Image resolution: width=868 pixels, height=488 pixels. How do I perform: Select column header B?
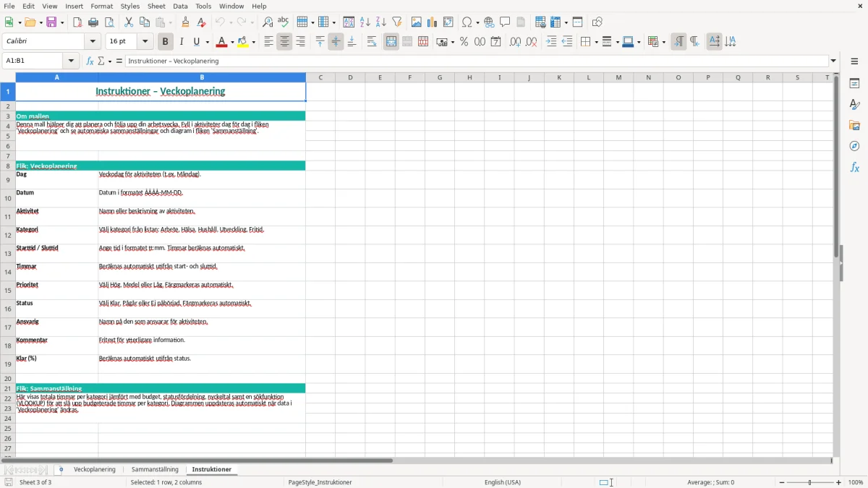point(202,77)
